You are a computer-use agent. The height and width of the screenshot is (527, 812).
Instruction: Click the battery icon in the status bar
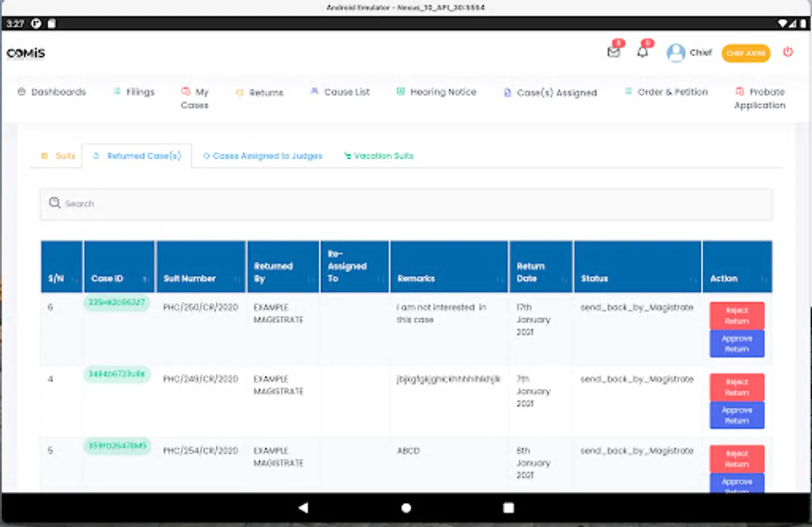point(803,23)
